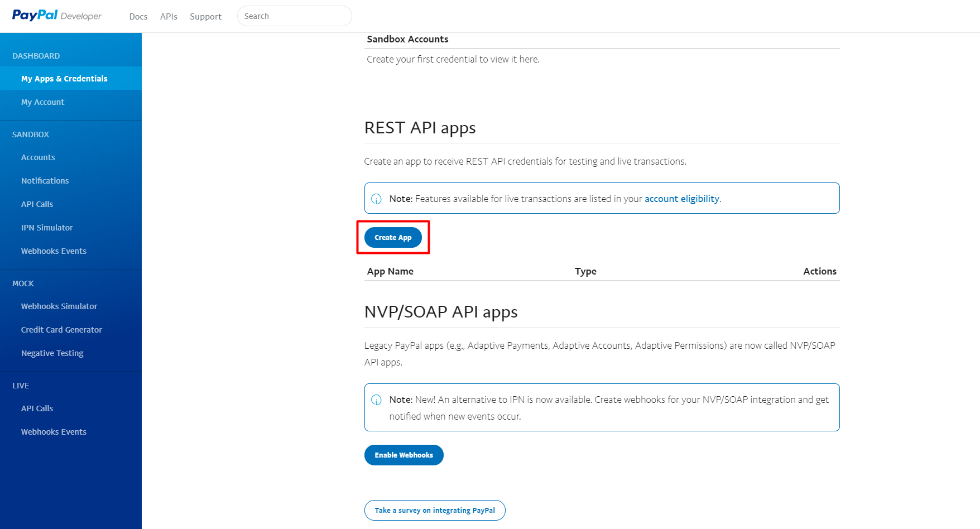Image resolution: width=980 pixels, height=529 pixels.
Task: Click info icon in REST API note
Action: 377,199
